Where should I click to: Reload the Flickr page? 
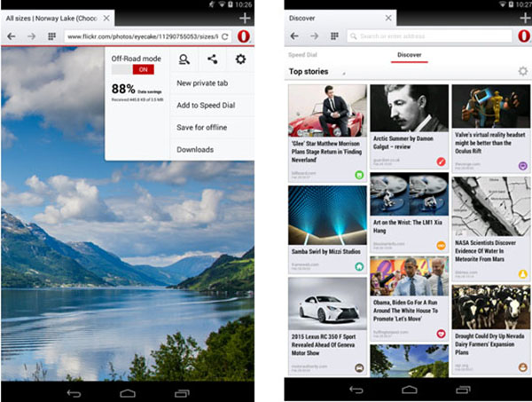224,36
